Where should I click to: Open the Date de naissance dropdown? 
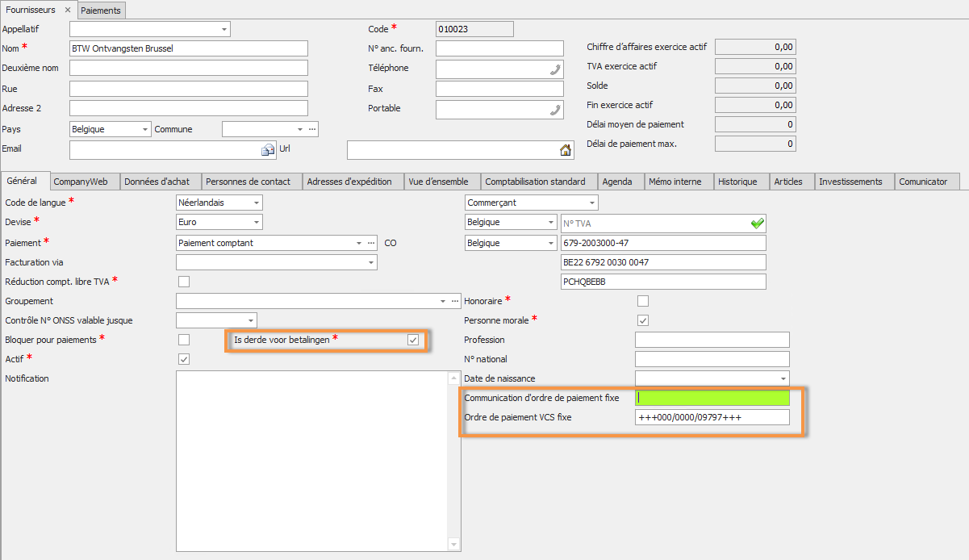click(x=783, y=378)
